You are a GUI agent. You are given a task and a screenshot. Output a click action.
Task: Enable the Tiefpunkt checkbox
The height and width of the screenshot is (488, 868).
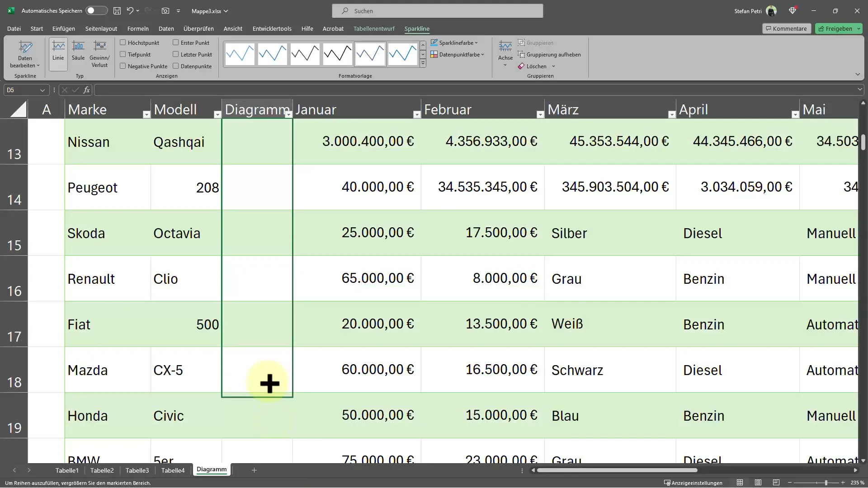(x=123, y=54)
